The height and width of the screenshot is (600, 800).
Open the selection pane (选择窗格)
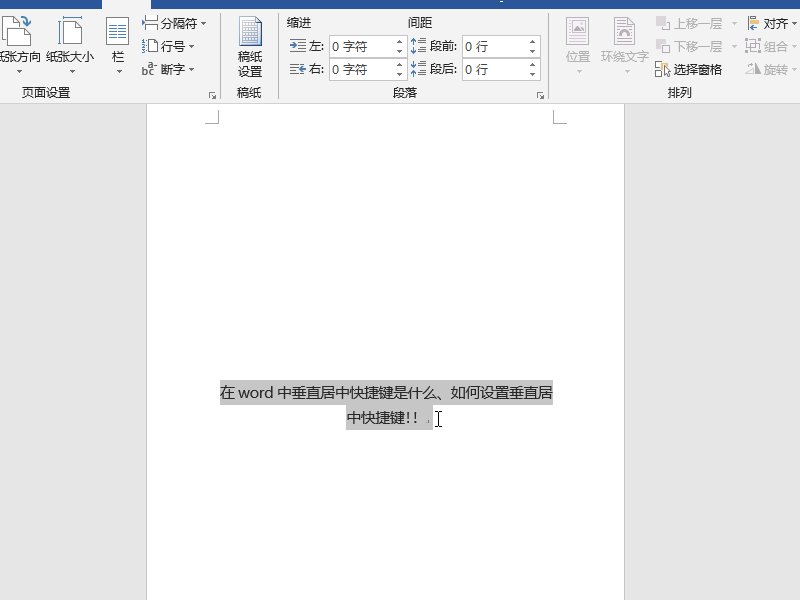pyautogui.click(x=689, y=69)
